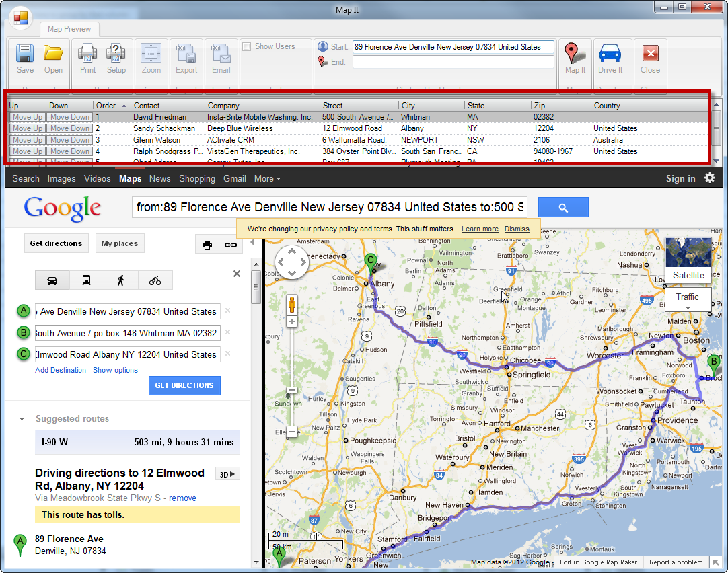Remove destination A with its X
Image resolution: width=728 pixels, height=573 pixels.
pos(228,311)
